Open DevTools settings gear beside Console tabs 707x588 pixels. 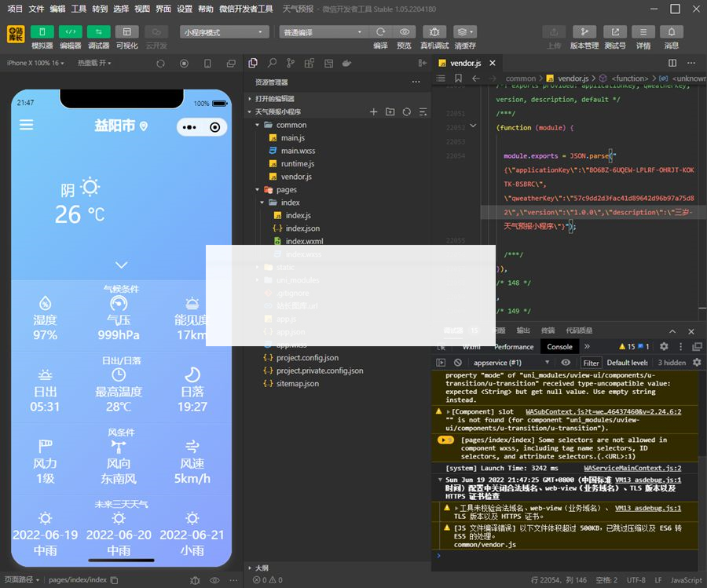tap(664, 346)
